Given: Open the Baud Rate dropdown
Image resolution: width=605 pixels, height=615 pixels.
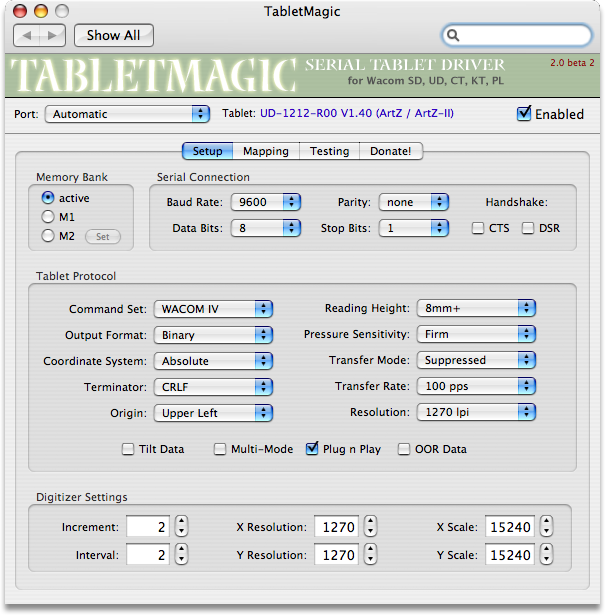Looking at the screenshot, I should (x=265, y=202).
